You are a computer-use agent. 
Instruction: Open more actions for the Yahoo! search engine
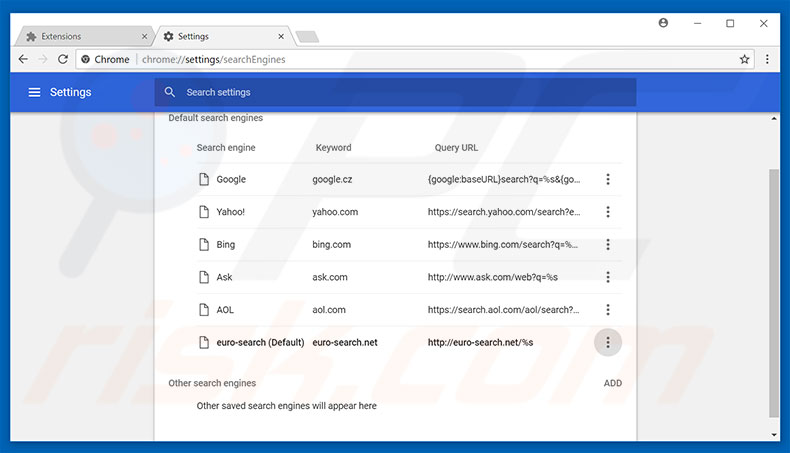(x=608, y=212)
